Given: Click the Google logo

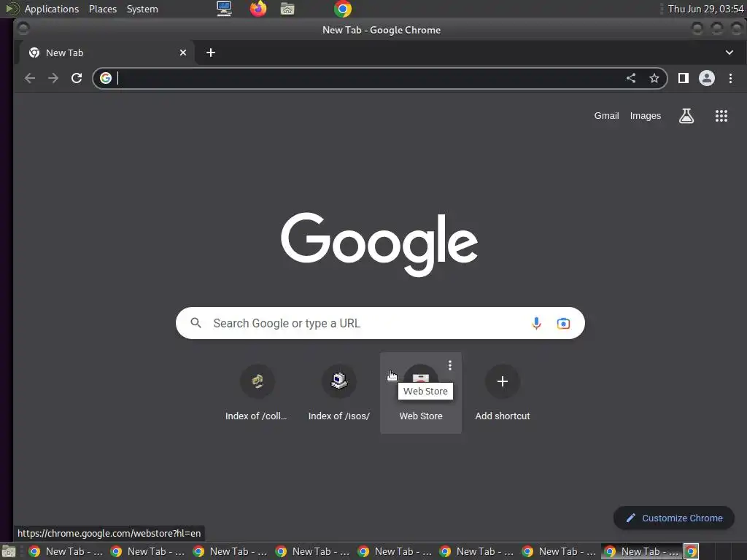Looking at the screenshot, I should point(379,244).
